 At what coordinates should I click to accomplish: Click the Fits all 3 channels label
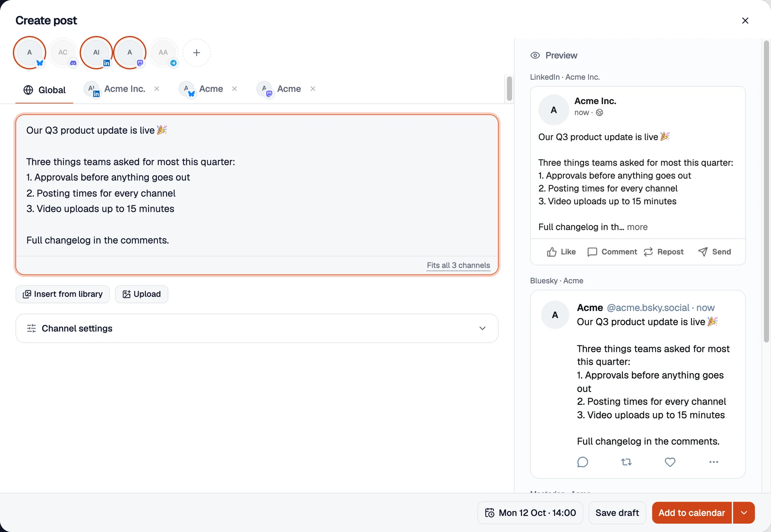click(458, 265)
